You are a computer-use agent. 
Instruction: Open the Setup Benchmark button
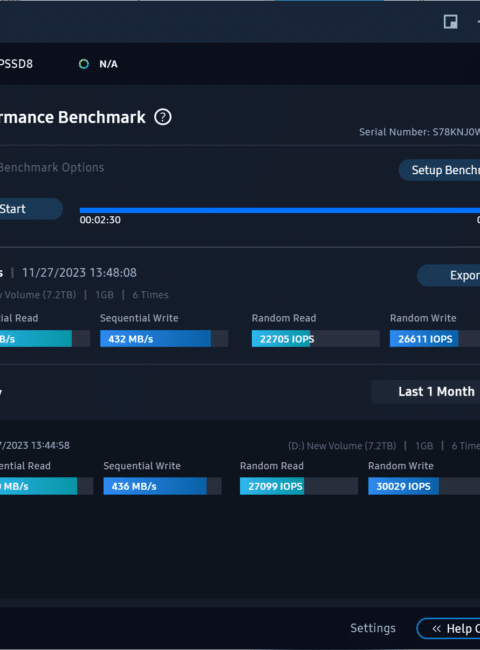(439, 170)
